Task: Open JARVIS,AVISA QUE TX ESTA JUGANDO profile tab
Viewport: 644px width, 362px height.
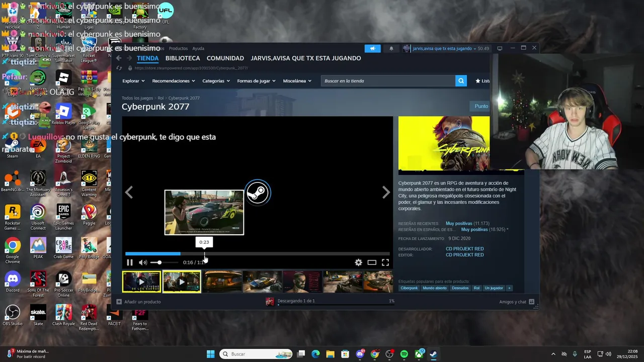Action: (x=306, y=58)
